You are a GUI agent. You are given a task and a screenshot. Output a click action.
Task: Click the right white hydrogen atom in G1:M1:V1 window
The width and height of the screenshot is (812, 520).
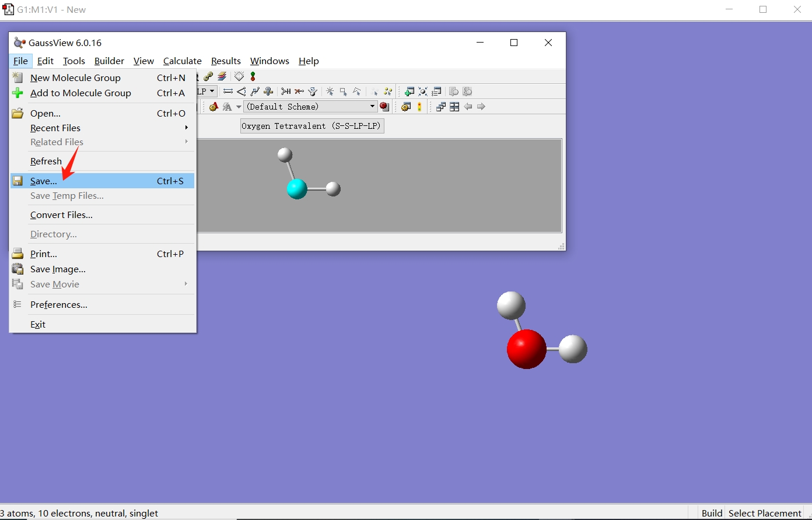[573, 349]
